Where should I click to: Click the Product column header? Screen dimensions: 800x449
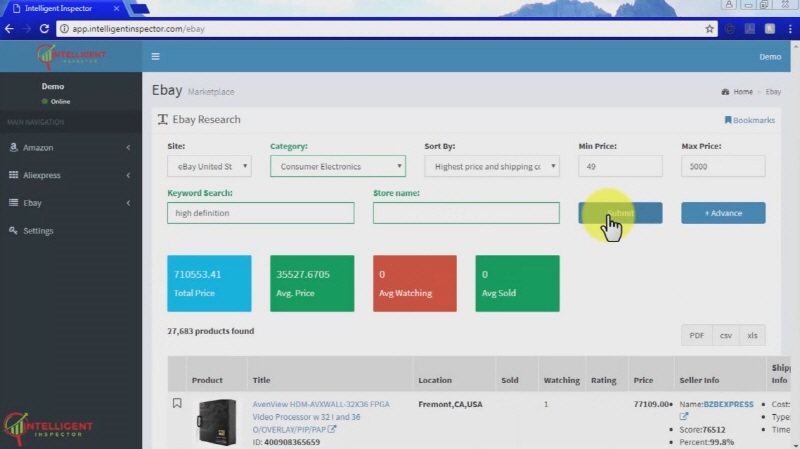coord(207,380)
